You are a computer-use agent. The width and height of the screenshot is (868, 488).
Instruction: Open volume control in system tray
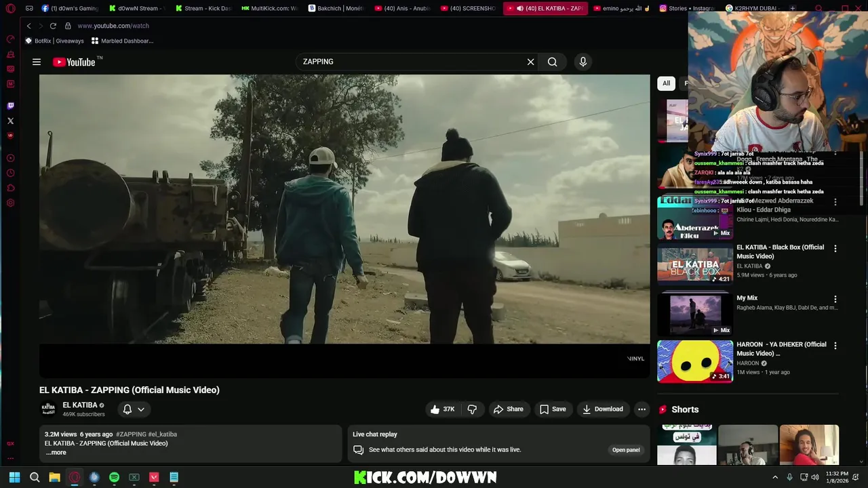tap(815, 477)
